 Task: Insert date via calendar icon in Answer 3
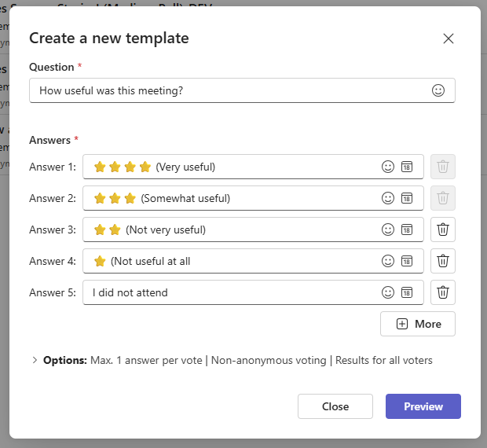[407, 230]
